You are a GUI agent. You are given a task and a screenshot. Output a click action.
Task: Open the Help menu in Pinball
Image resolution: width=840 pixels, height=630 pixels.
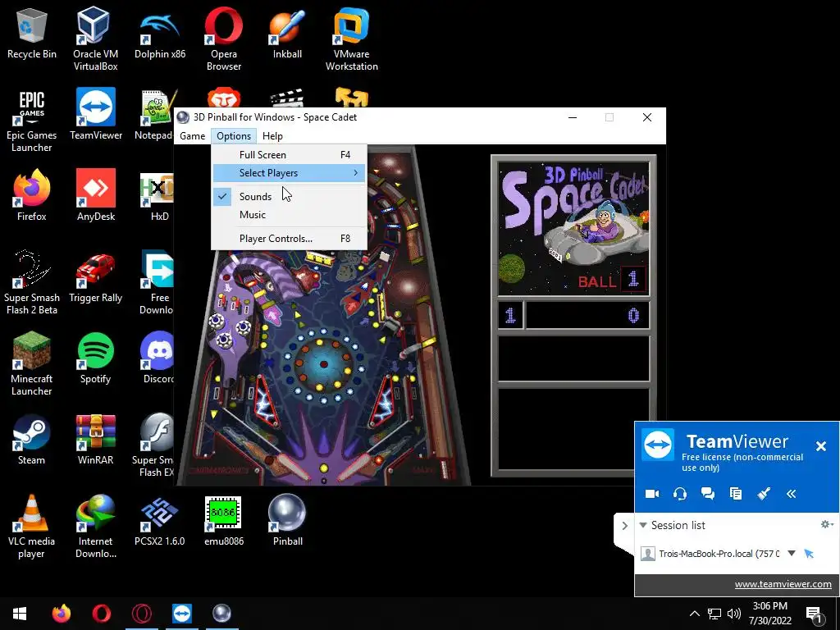pyautogui.click(x=272, y=136)
